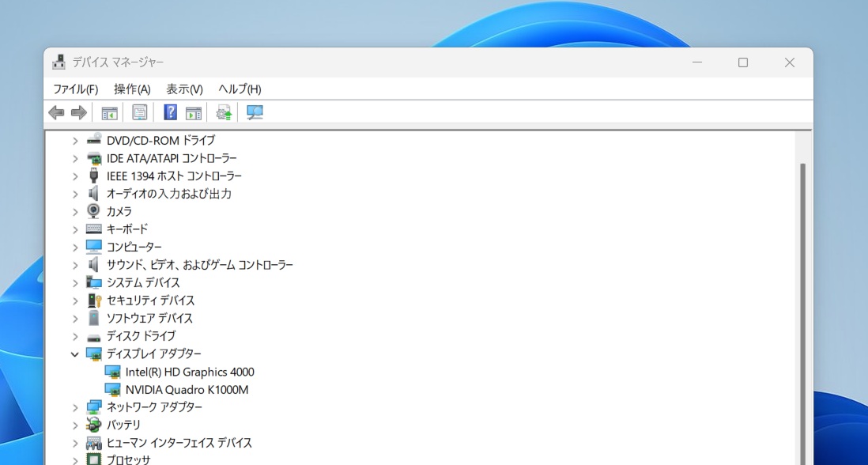The image size is (868, 465).
Task: Click the NVIDIA Quadro K1000M adapter icon
Action: click(113, 389)
